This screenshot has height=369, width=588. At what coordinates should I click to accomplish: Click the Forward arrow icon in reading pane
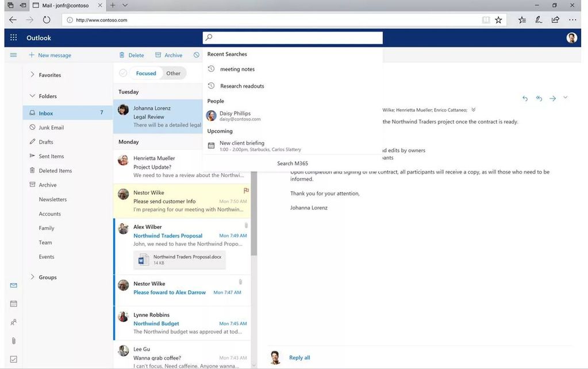pos(552,98)
